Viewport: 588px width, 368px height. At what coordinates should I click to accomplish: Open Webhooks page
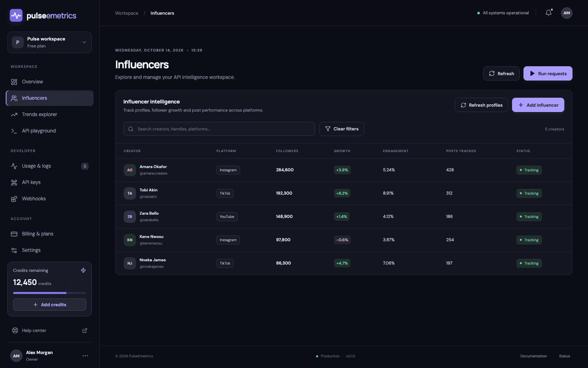(x=49, y=199)
